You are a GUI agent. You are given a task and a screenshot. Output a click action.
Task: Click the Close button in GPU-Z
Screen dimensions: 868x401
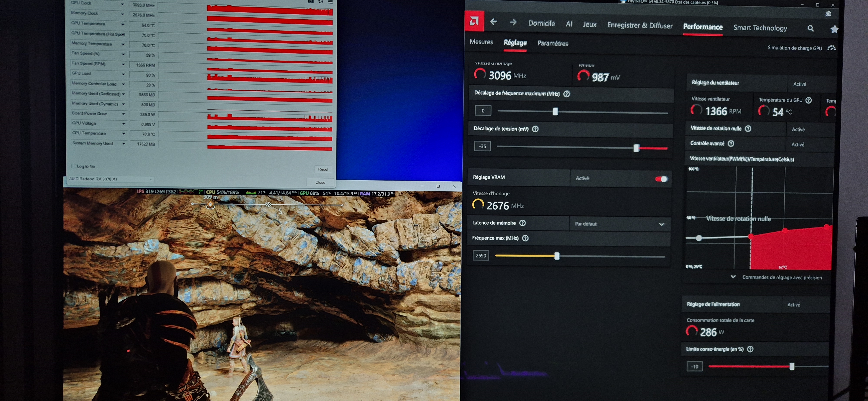(x=320, y=182)
